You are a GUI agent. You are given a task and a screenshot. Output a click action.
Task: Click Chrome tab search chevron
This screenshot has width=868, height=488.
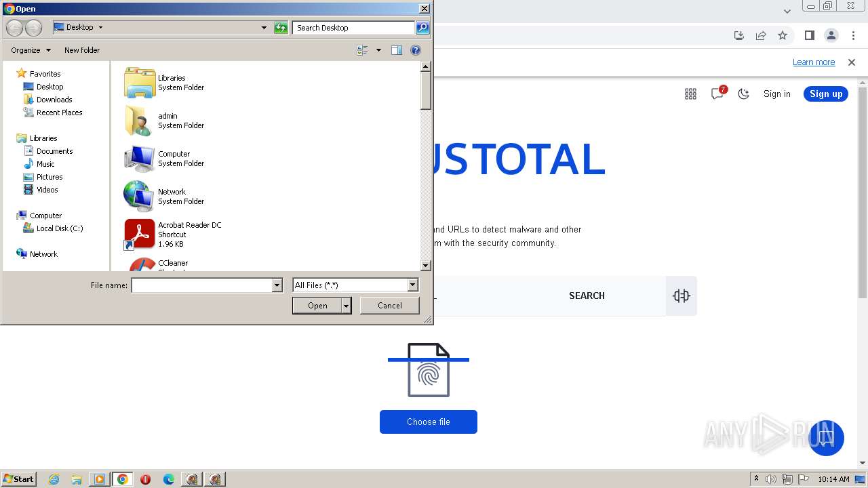pyautogui.click(x=787, y=11)
